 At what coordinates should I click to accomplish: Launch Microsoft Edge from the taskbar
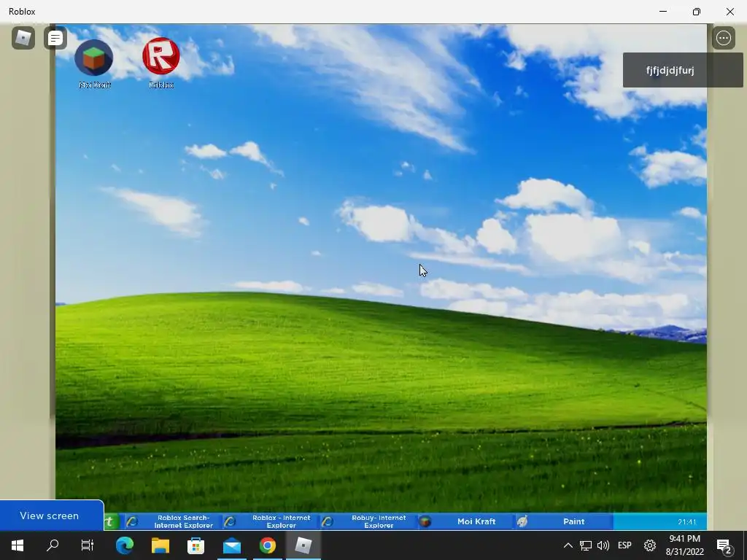click(x=124, y=545)
